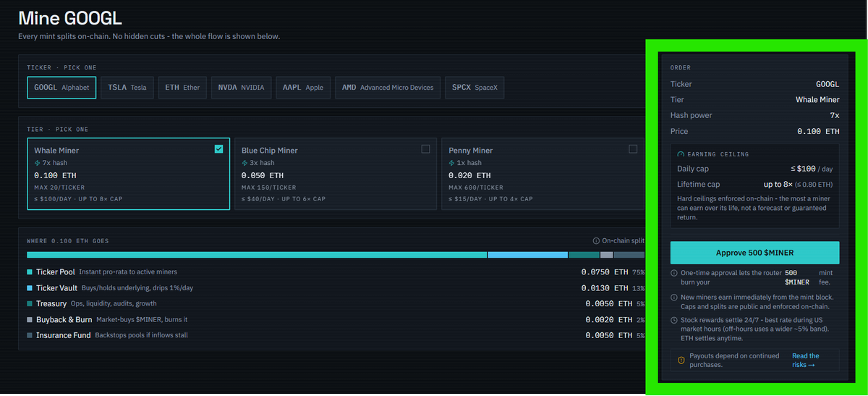
Task: Choose the AMD Advanced Micro Devices ticker
Action: (x=387, y=88)
